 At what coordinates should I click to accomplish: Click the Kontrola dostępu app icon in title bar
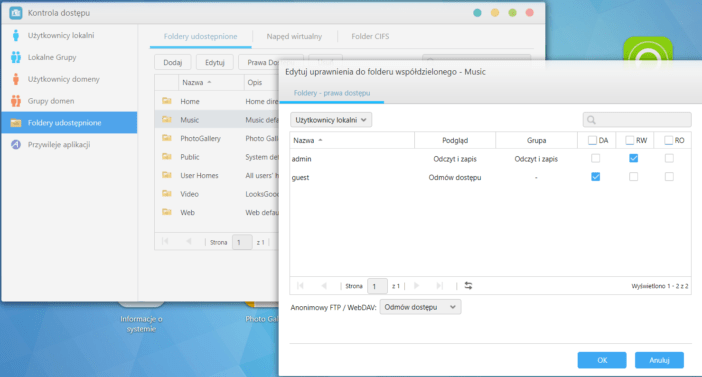point(16,13)
